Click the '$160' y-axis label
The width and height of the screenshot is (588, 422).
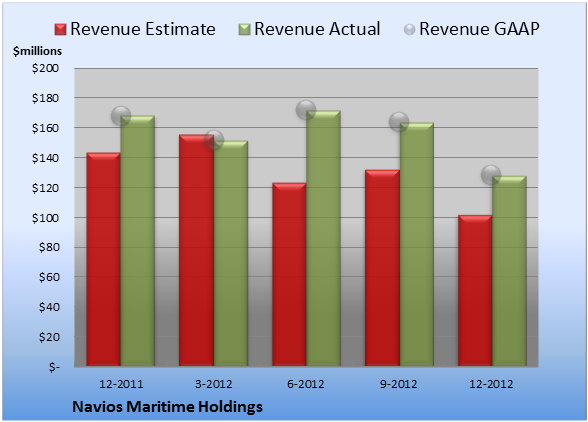(x=45, y=128)
